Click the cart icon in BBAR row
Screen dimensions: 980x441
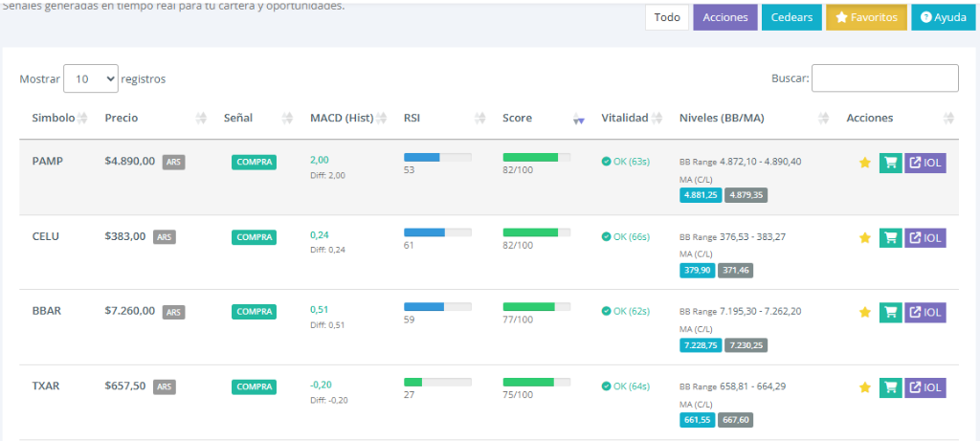pyautogui.click(x=891, y=312)
